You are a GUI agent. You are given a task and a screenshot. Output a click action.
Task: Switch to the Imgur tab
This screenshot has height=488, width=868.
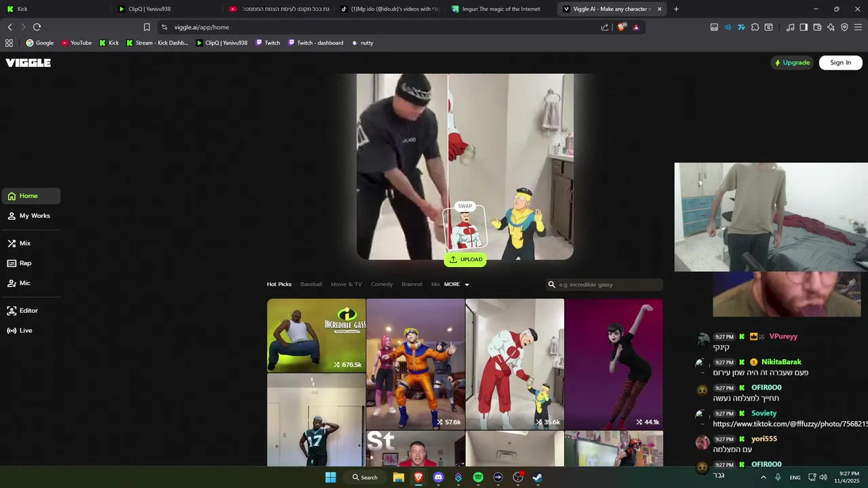tap(502, 9)
